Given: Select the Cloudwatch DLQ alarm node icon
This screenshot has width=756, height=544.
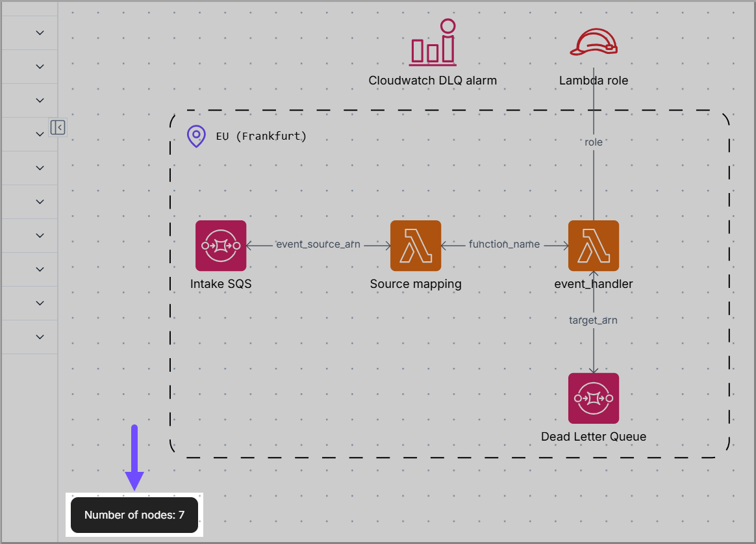Looking at the screenshot, I should coord(433,44).
